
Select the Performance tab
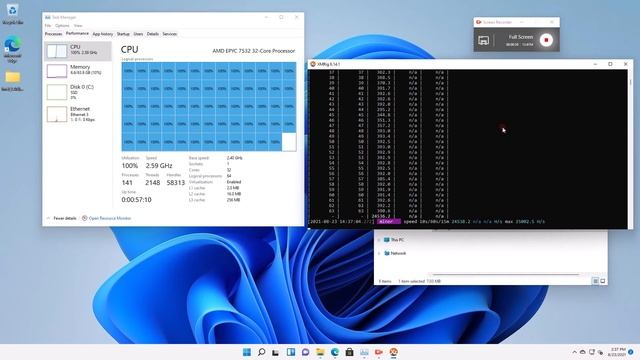click(x=77, y=34)
